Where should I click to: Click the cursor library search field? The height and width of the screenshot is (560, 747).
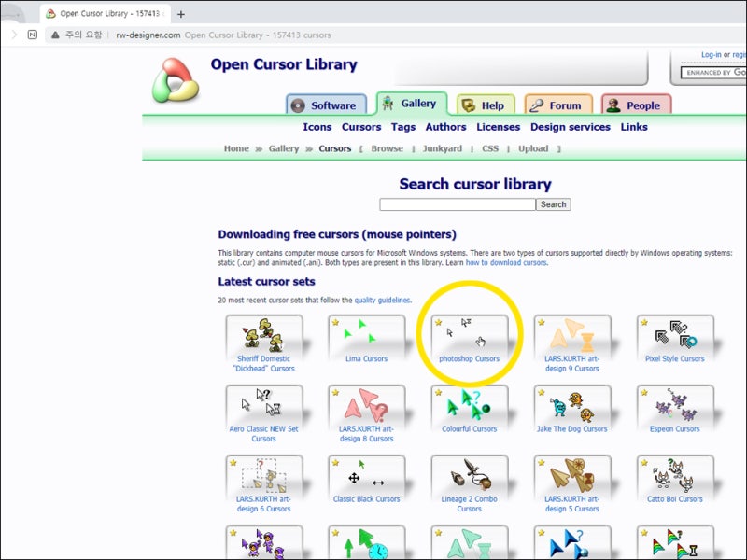coord(458,204)
